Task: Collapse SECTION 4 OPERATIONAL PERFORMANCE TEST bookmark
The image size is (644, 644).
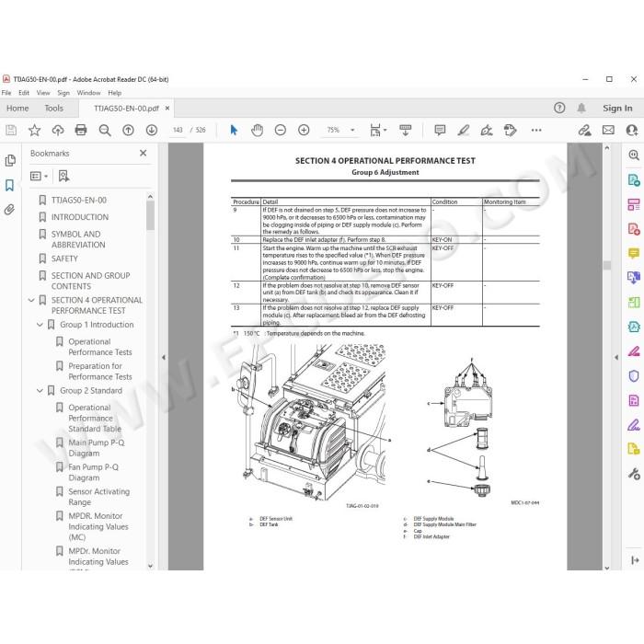Action: [31, 300]
